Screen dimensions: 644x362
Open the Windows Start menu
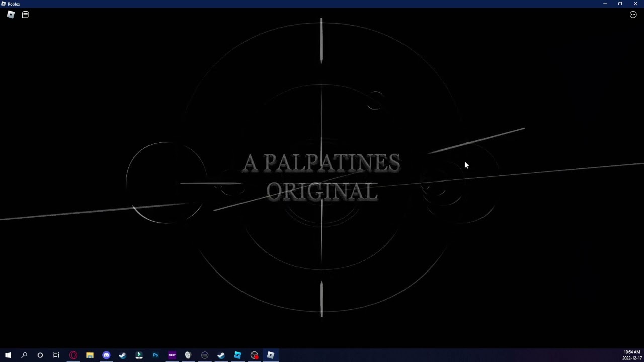(8, 355)
